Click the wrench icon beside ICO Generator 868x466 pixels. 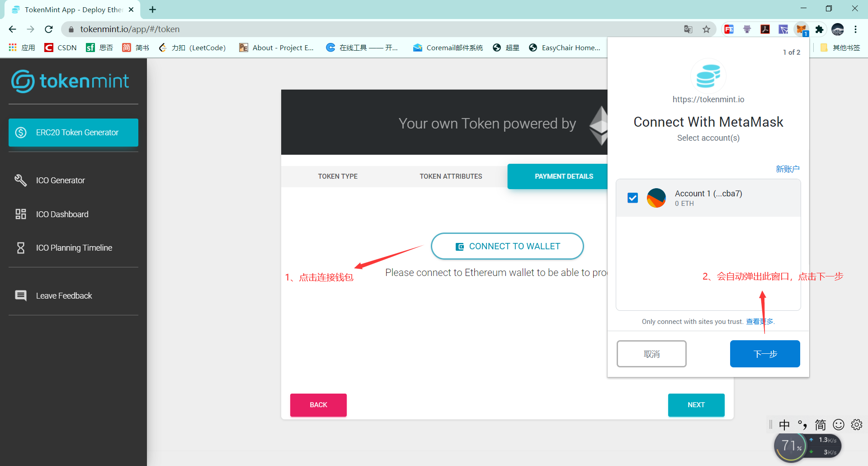pyautogui.click(x=20, y=181)
